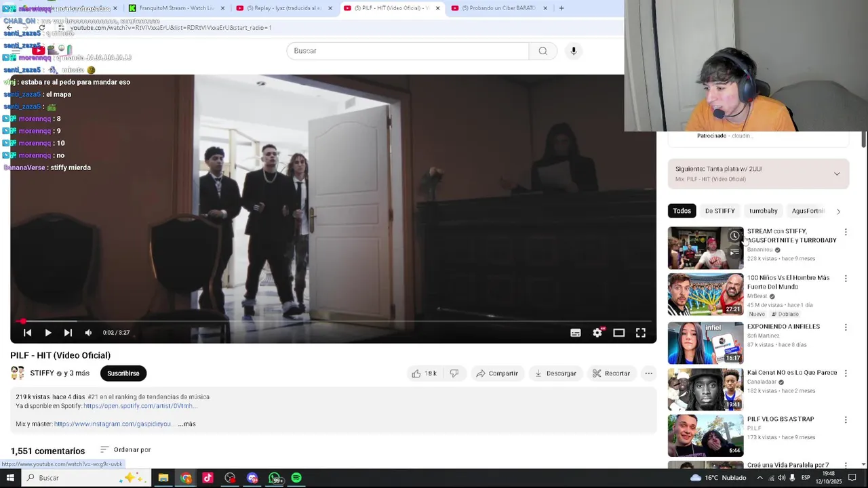
Task: Open TikTok app from taskbar
Action: (208, 478)
